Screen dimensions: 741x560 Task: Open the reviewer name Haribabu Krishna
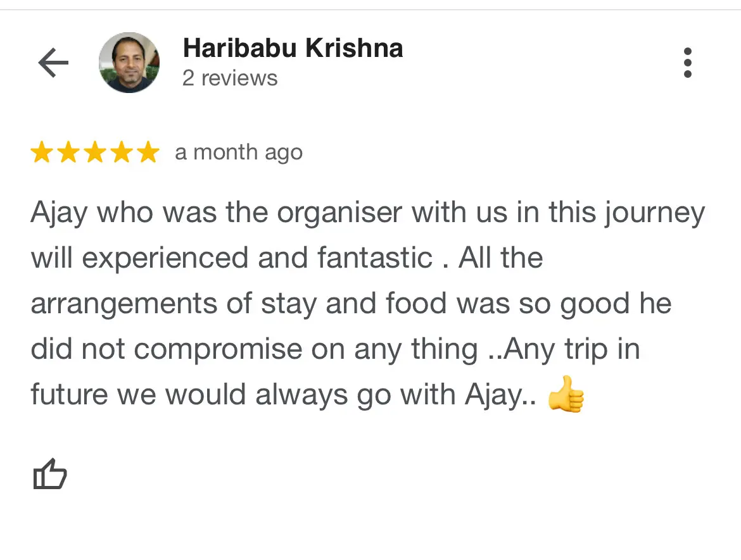(x=293, y=48)
